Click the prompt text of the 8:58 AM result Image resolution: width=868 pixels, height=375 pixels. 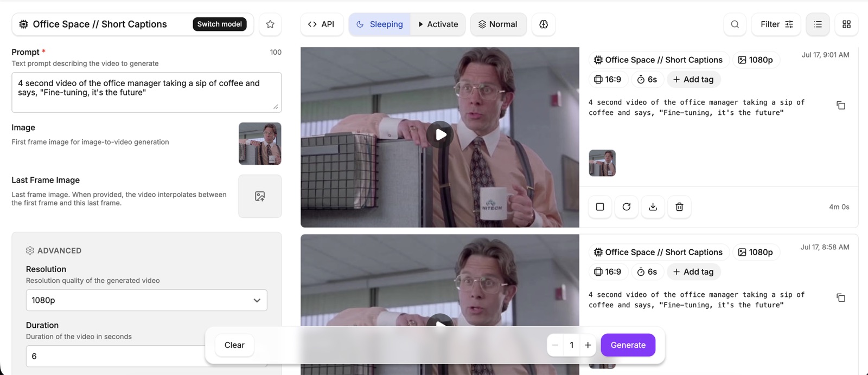click(697, 300)
